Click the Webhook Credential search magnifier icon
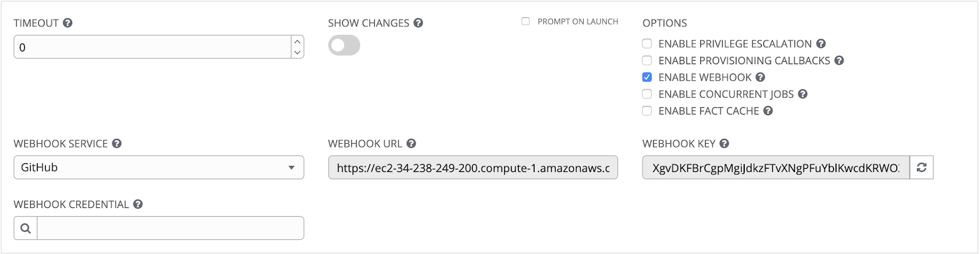 click(26, 228)
